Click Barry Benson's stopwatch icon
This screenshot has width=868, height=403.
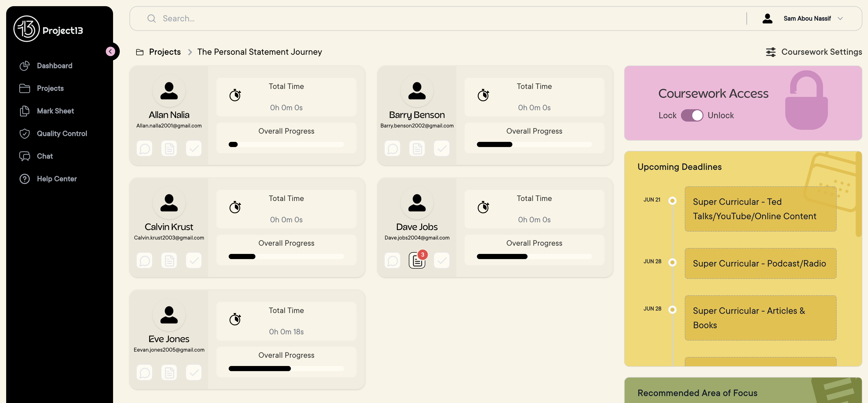pos(483,95)
